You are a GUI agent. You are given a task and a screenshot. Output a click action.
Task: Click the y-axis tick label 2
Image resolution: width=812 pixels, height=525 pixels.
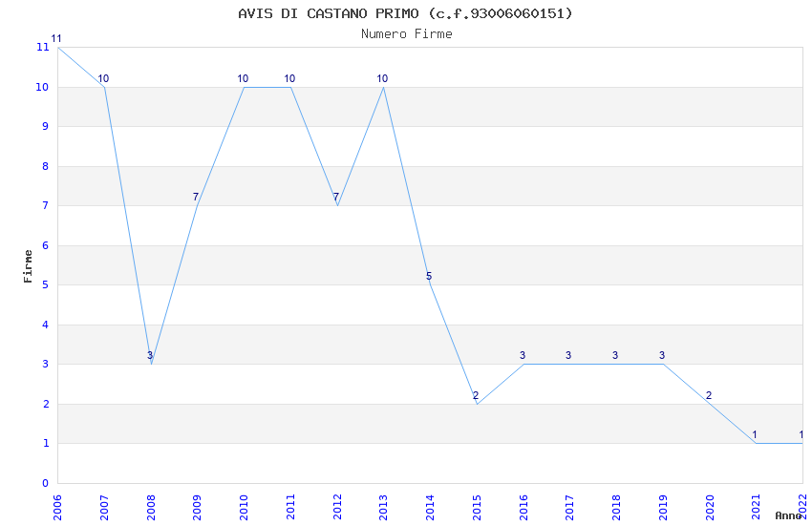tap(46, 404)
